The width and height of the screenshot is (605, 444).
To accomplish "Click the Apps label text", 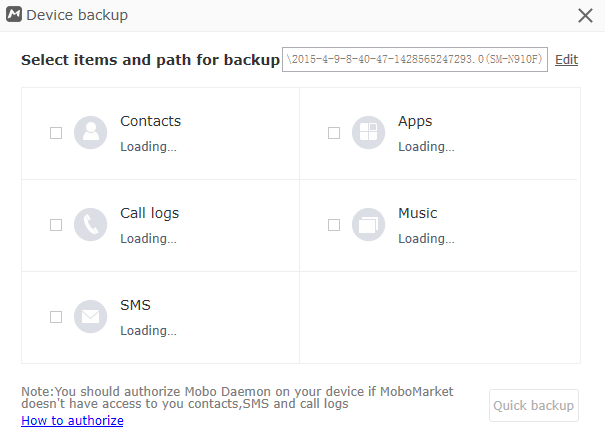I will pyautogui.click(x=415, y=121).
